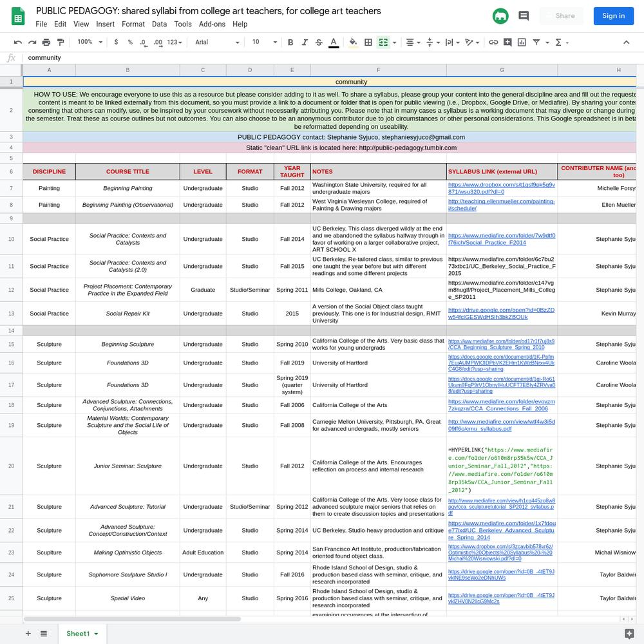This screenshot has width=644, height=644.
Task: Open the Help menu
Action: [240, 24]
